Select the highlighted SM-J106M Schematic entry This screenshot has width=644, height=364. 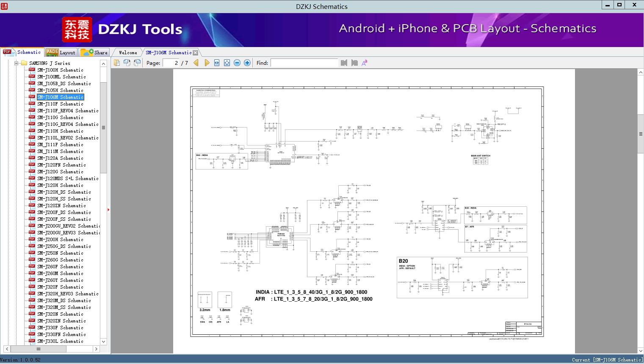pyautogui.click(x=60, y=97)
